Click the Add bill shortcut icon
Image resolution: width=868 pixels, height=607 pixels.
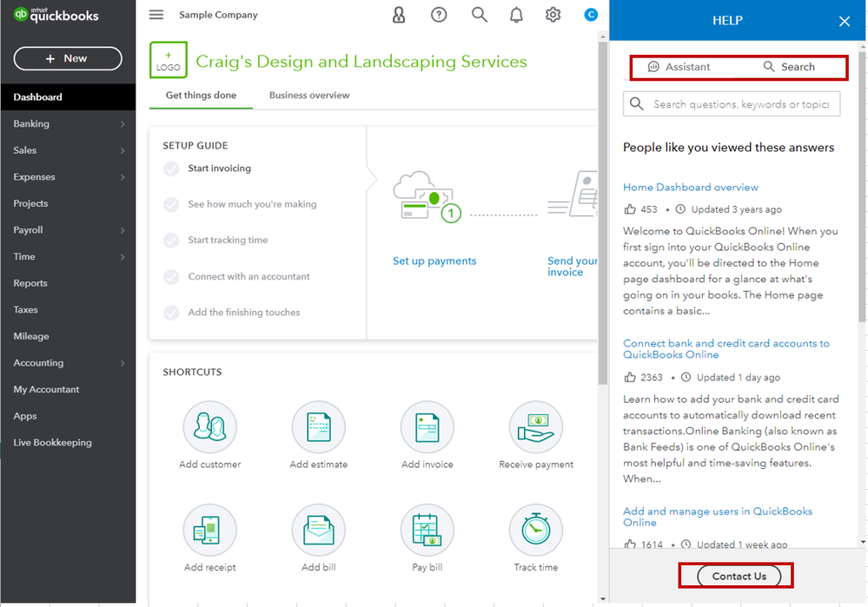click(319, 530)
